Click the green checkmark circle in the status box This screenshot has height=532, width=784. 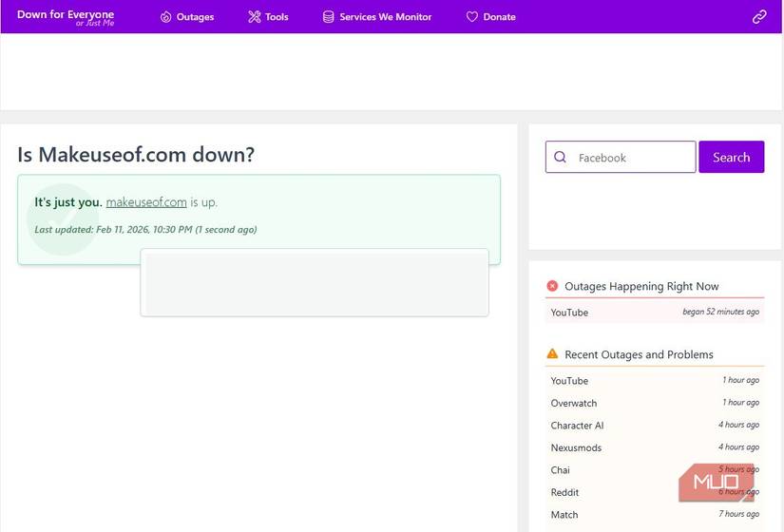[x=63, y=219]
